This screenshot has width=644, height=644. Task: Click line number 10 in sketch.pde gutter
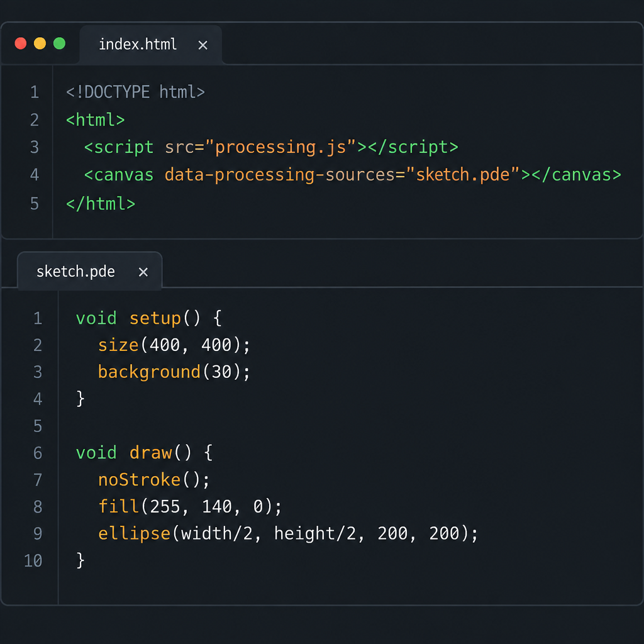point(33,561)
